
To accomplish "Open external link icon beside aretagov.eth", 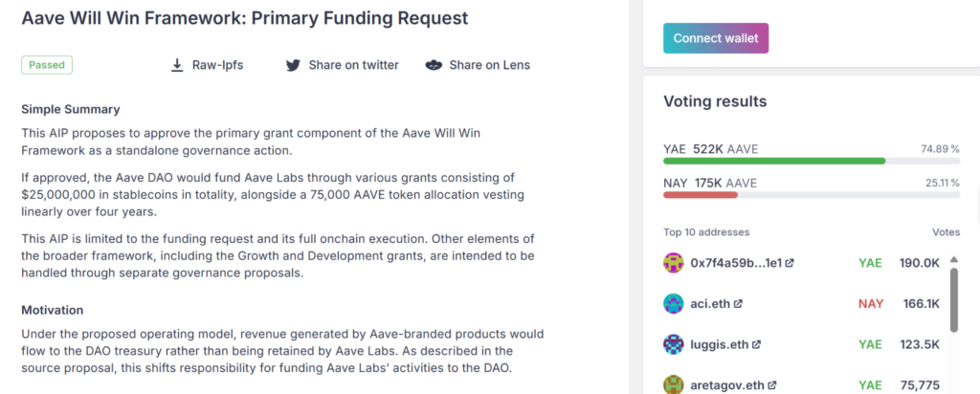I will click(772, 385).
